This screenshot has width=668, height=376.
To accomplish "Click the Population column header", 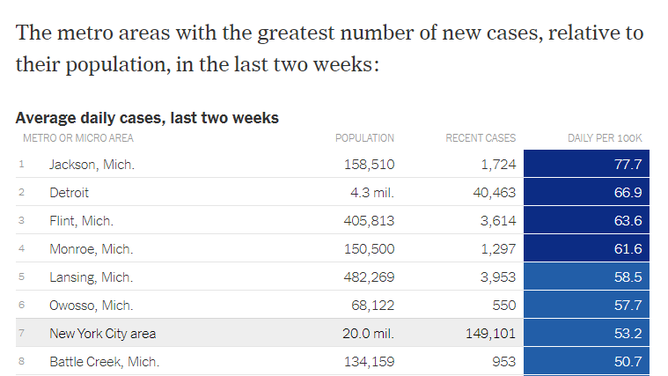I will click(x=365, y=138).
